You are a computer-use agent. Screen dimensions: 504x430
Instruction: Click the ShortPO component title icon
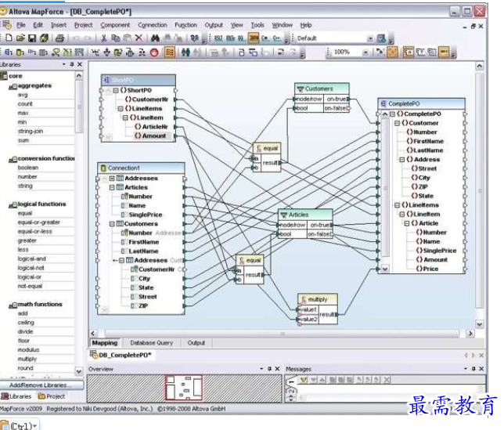click(x=106, y=80)
